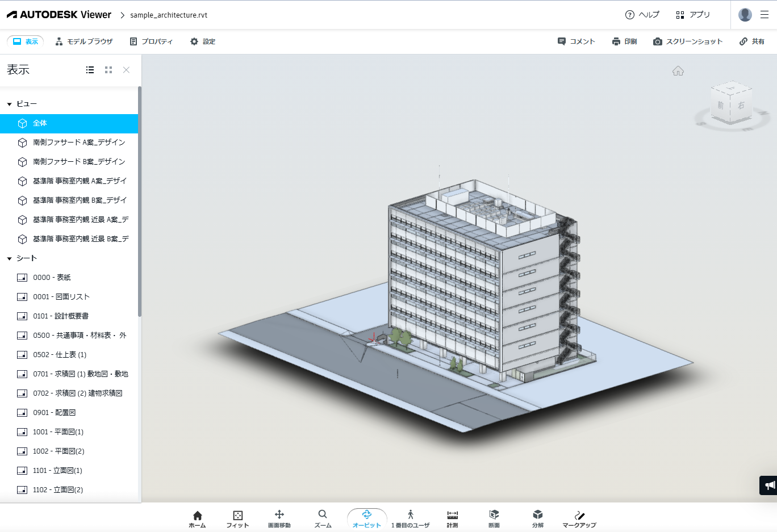This screenshot has height=532, width=777.
Task: Switch view panel to grid thumbnail layout
Action: (x=108, y=70)
